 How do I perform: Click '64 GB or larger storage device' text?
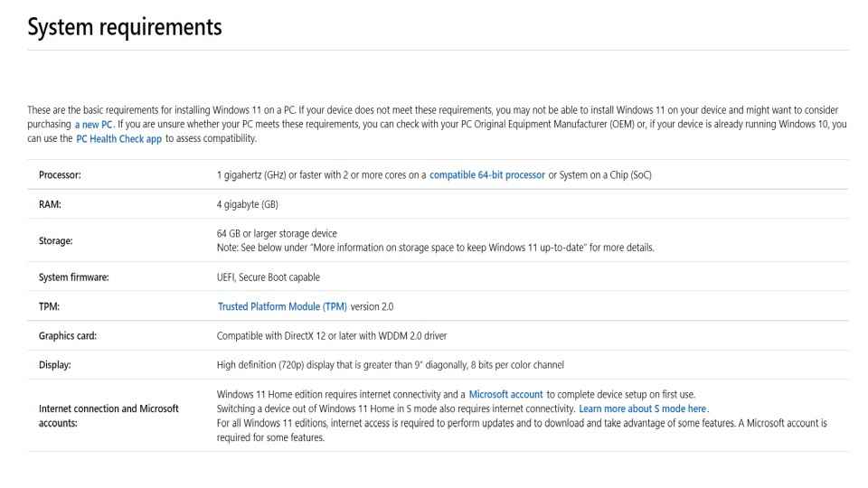[277, 233]
